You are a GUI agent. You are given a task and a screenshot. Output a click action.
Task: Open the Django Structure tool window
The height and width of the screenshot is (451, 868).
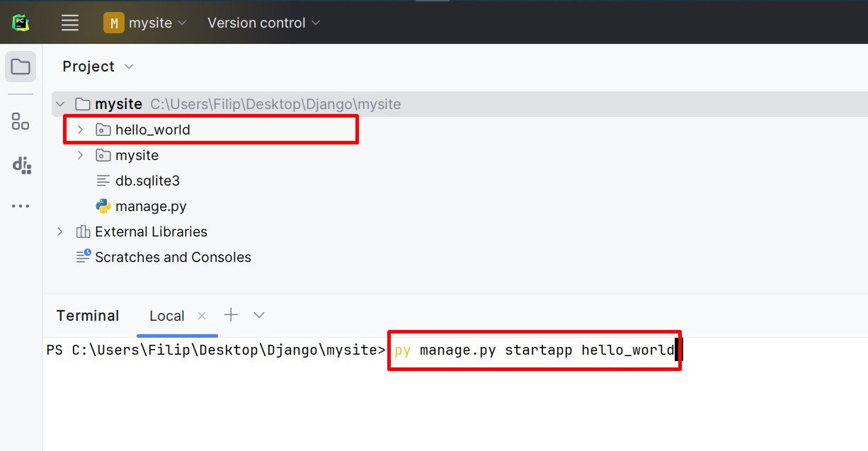[20, 165]
